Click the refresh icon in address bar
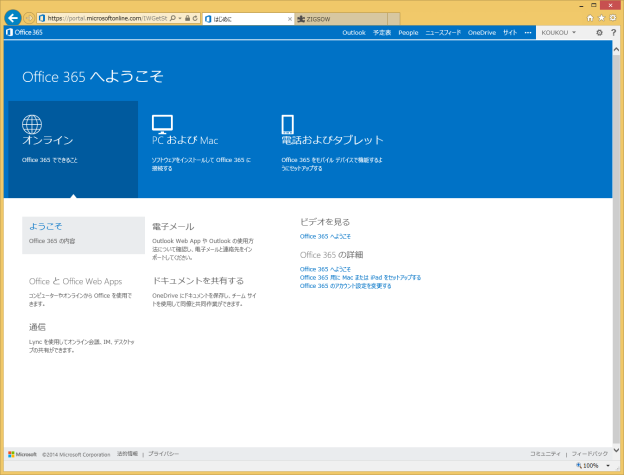The height and width of the screenshot is (475, 624). coord(195,18)
